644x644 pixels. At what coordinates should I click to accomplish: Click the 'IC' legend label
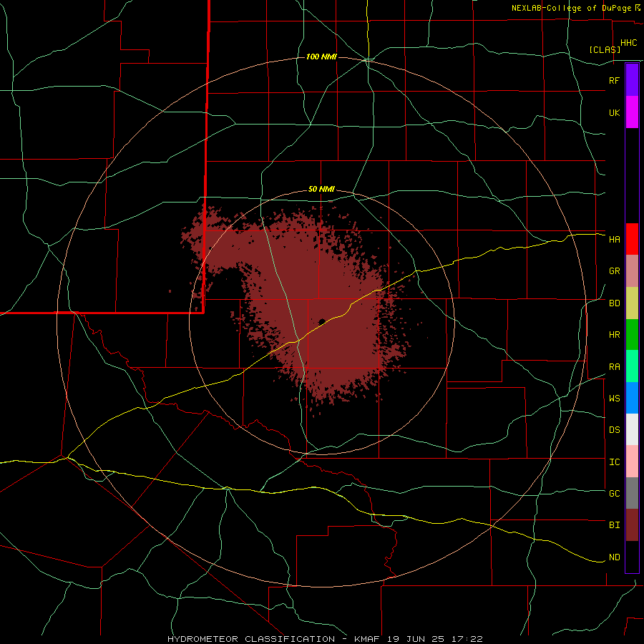pos(614,462)
